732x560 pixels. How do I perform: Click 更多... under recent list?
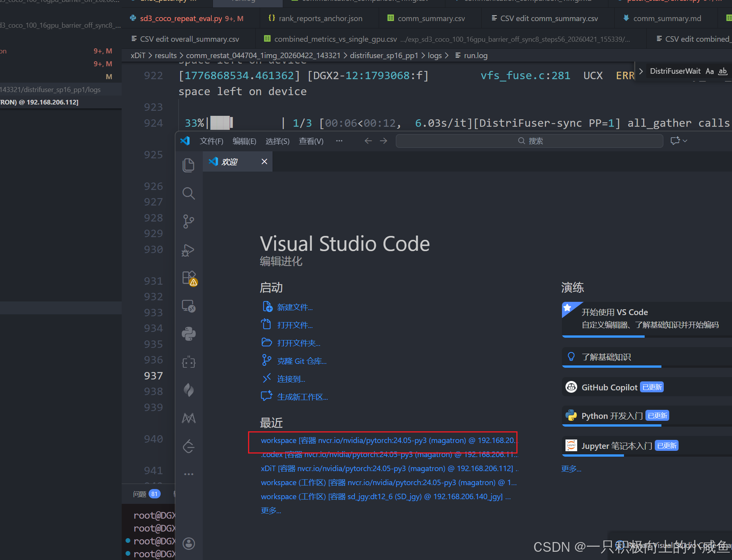click(271, 510)
